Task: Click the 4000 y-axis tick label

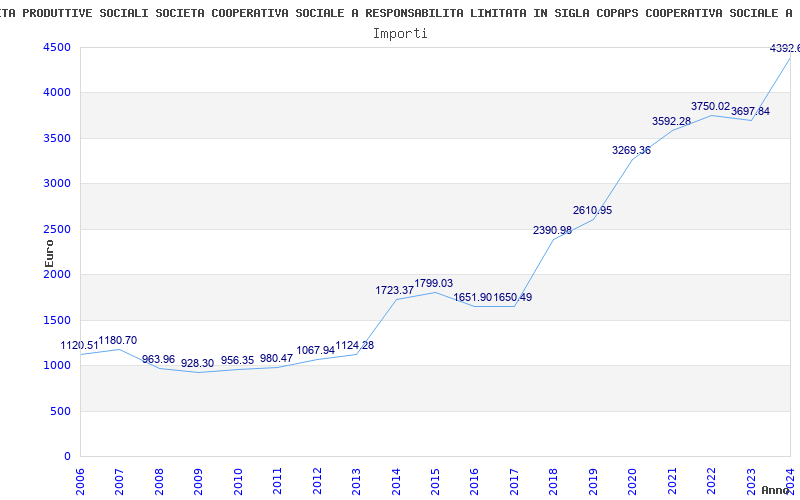Action: click(58, 93)
